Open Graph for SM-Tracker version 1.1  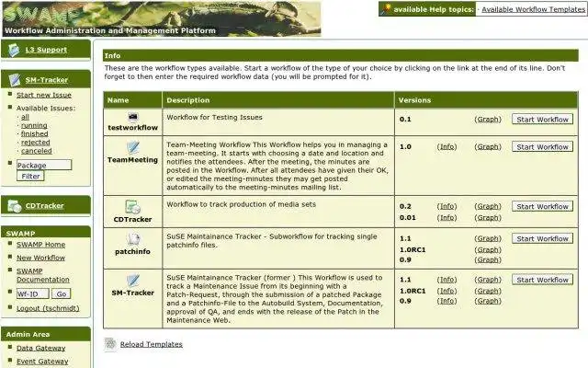(x=488, y=280)
